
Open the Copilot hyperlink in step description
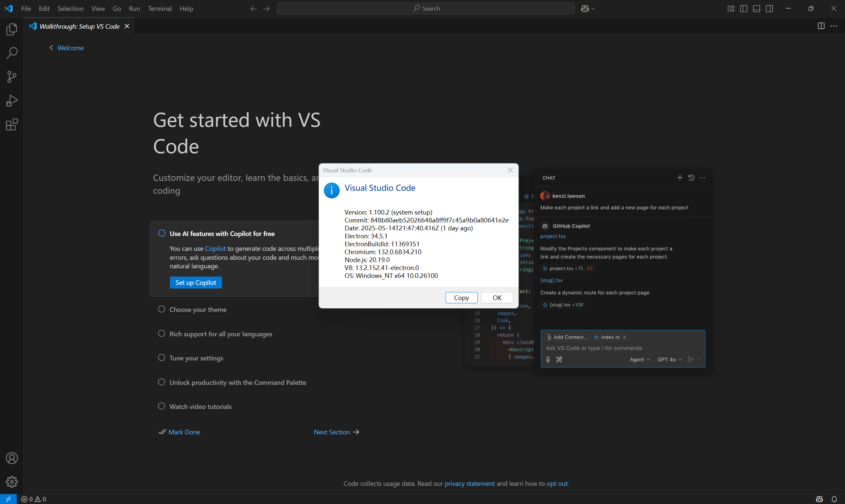(215, 249)
